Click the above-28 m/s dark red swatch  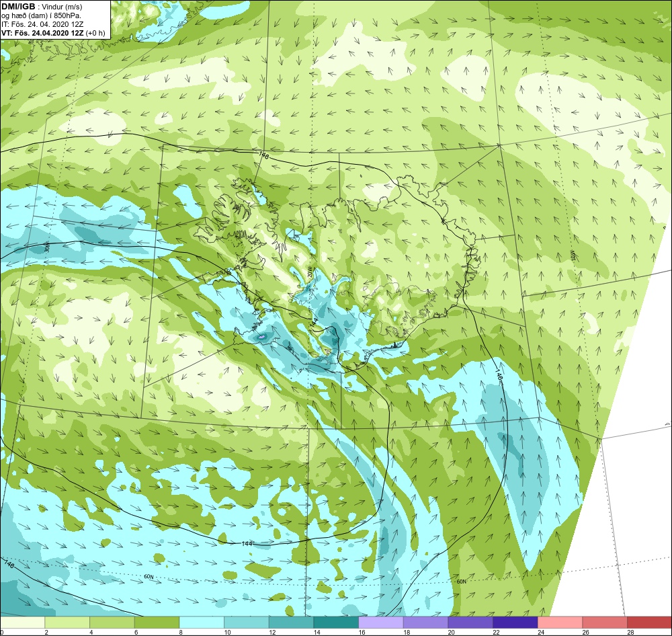(x=650, y=623)
